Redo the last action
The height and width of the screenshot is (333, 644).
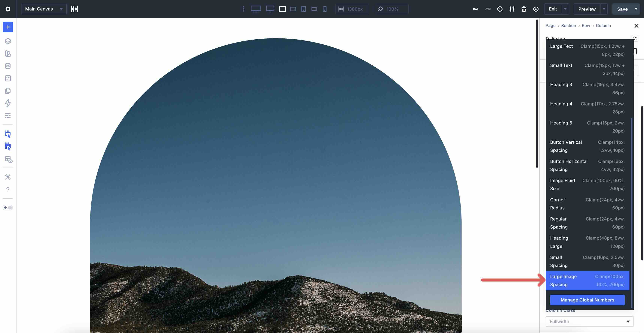click(488, 9)
